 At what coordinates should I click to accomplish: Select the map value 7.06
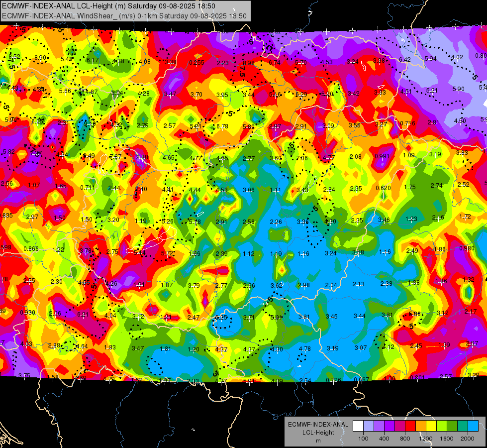click(x=301, y=158)
